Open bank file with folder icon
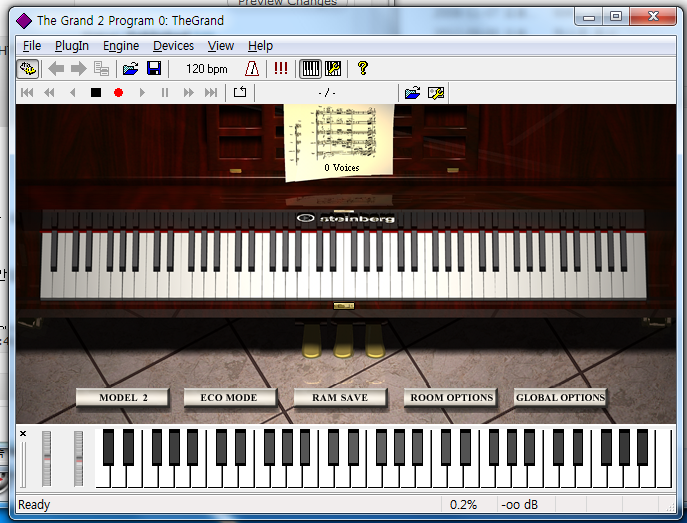This screenshot has height=523, width=687. point(130,69)
